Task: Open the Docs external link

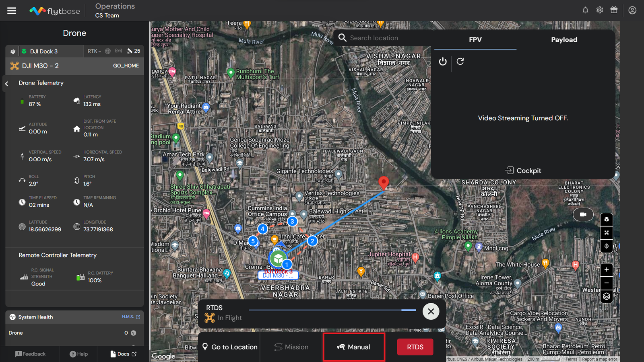Action: [x=123, y=354]
